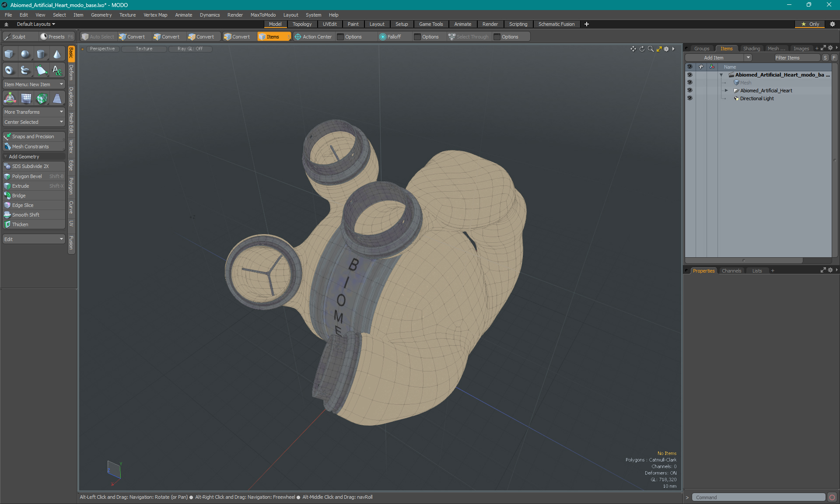Toggle Auto Select mode
The width and height of the screenshot is (840, 504).
98,37
